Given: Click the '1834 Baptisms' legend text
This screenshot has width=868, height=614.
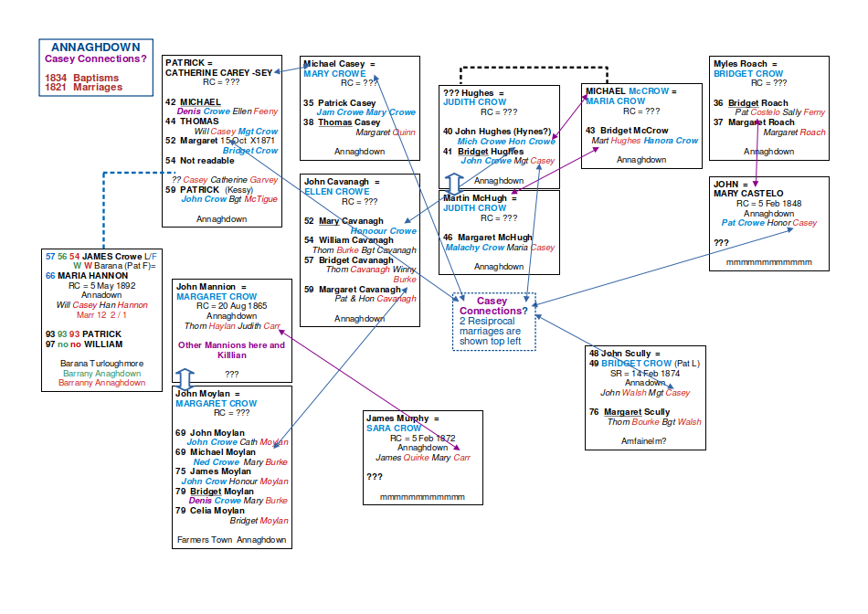Looking at the screenshot, I should [x=83, y=78].
